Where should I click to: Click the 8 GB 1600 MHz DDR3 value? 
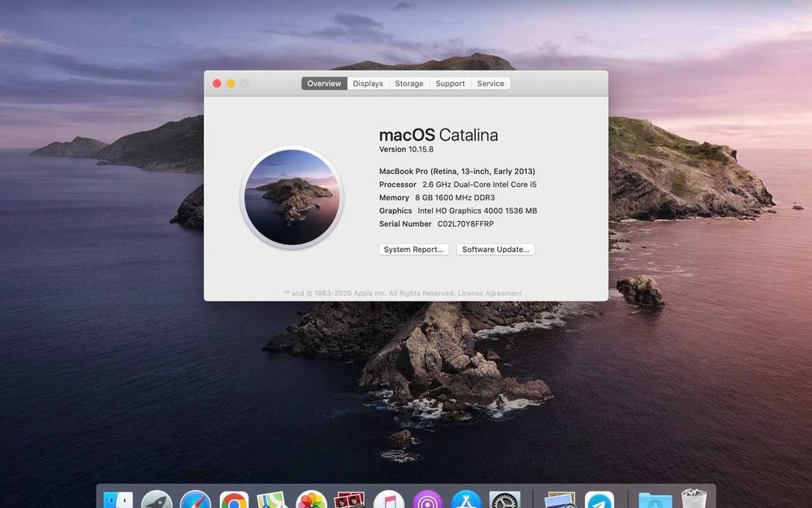click(x=455, y=198)
